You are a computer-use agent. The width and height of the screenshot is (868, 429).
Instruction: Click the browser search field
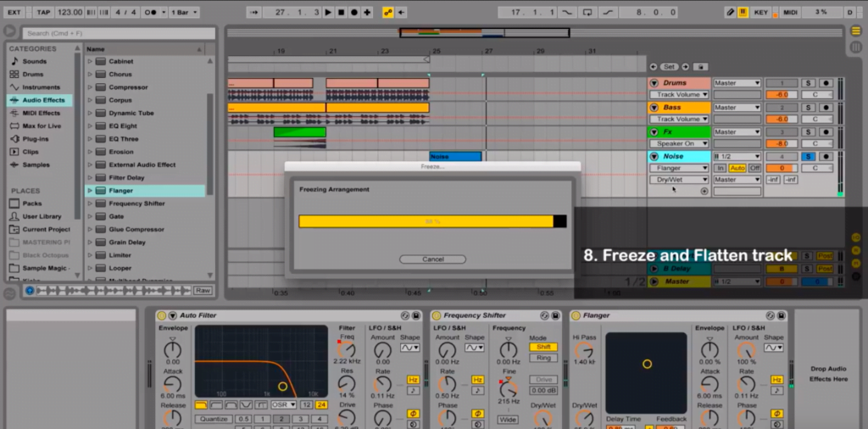(x=119, y=33)
